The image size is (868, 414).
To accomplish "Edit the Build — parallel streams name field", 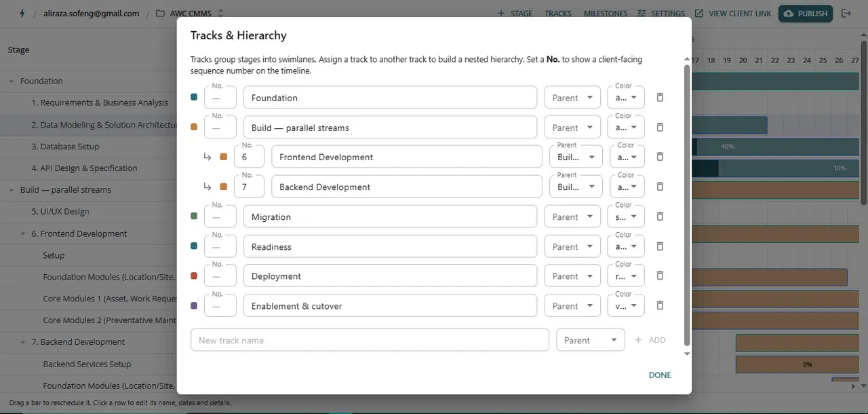I will (390, 128).
